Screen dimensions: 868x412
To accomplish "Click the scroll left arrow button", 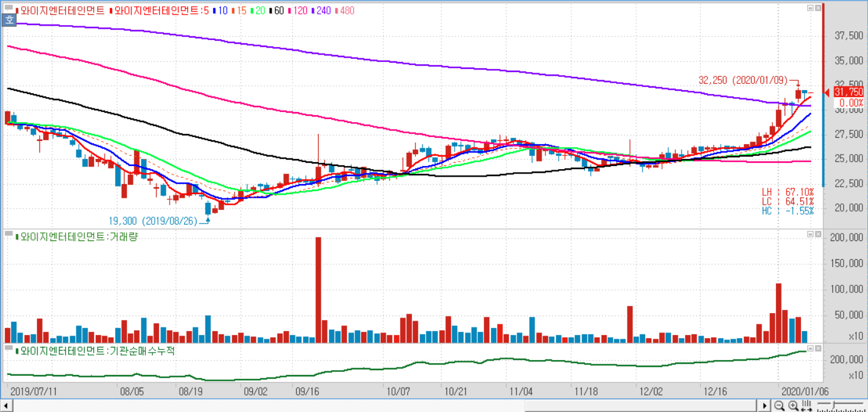I will [5, 406].
